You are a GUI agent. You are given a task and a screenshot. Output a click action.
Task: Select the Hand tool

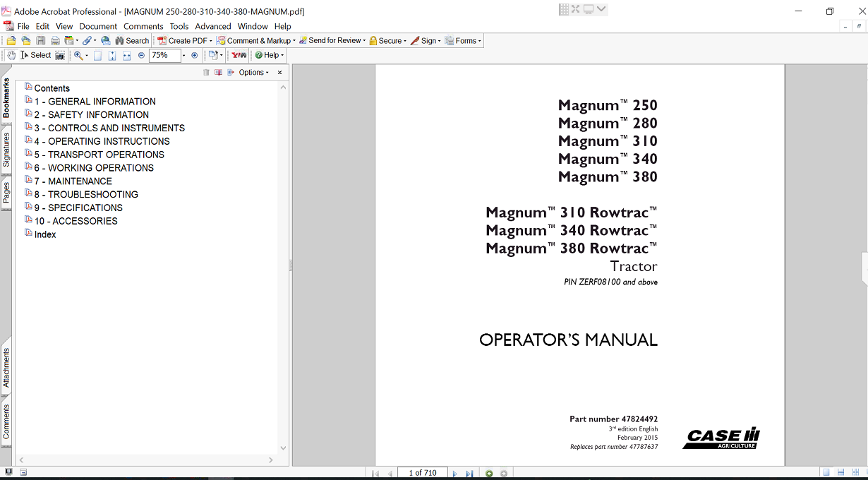coord(12,55)
